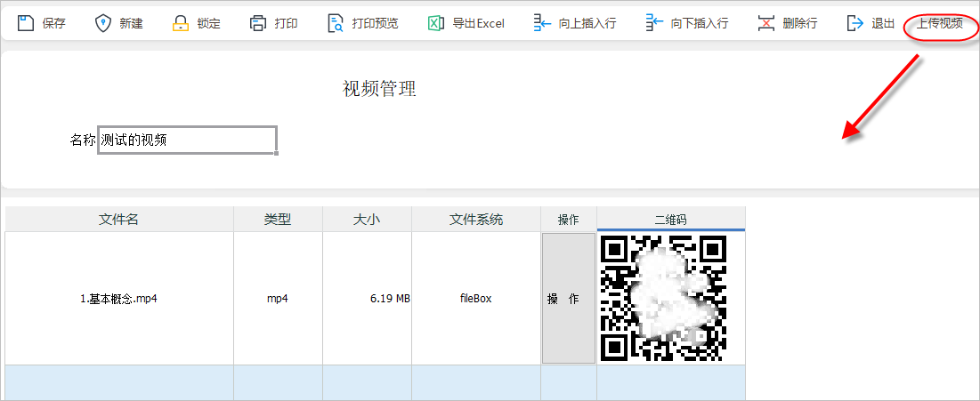Click the 删除行 toolbar label
Viewport: 980px width, 401px height.
coord(800,24)
